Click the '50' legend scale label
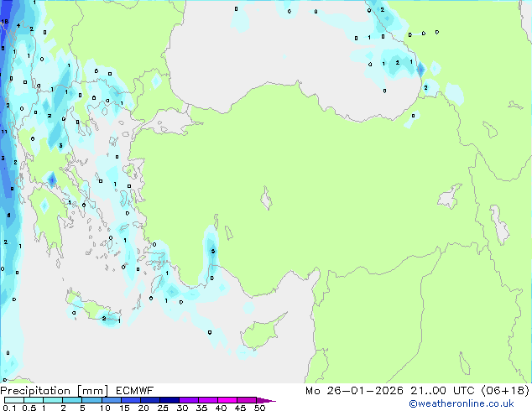 point(259,408)
